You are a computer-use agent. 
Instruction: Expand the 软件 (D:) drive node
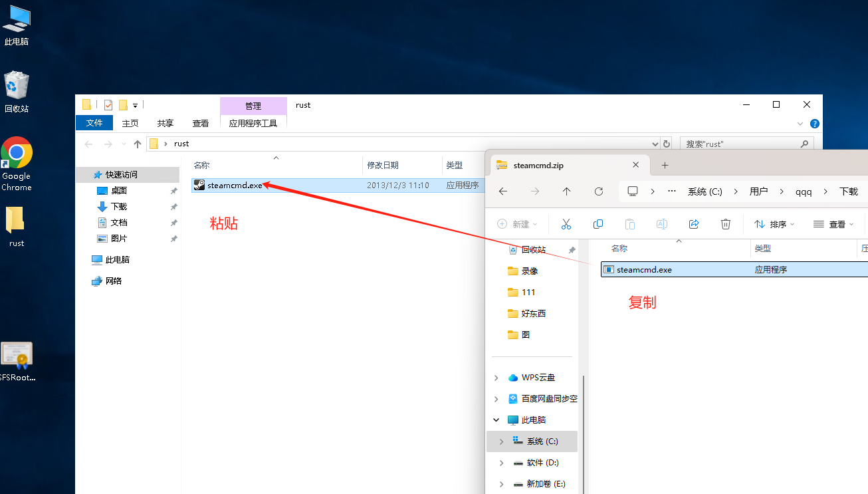(x=502, y=463)
